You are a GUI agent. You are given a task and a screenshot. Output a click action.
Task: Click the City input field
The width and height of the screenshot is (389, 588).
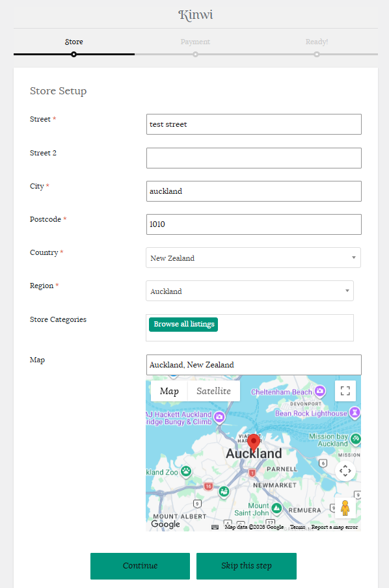pos(254,191)
